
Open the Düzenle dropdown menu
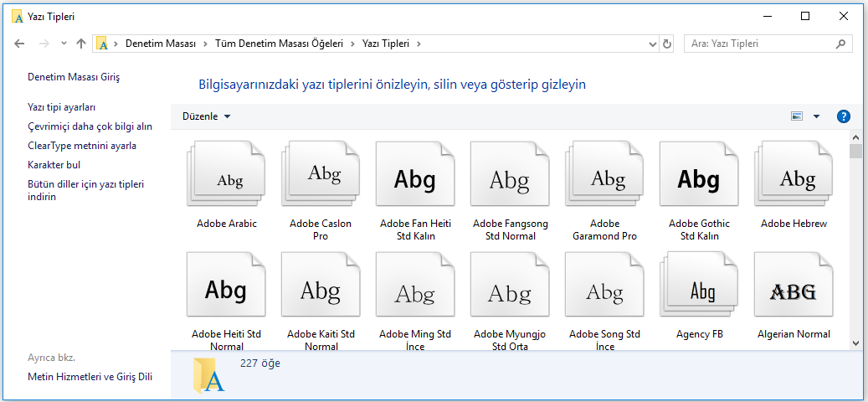[206, 116]
